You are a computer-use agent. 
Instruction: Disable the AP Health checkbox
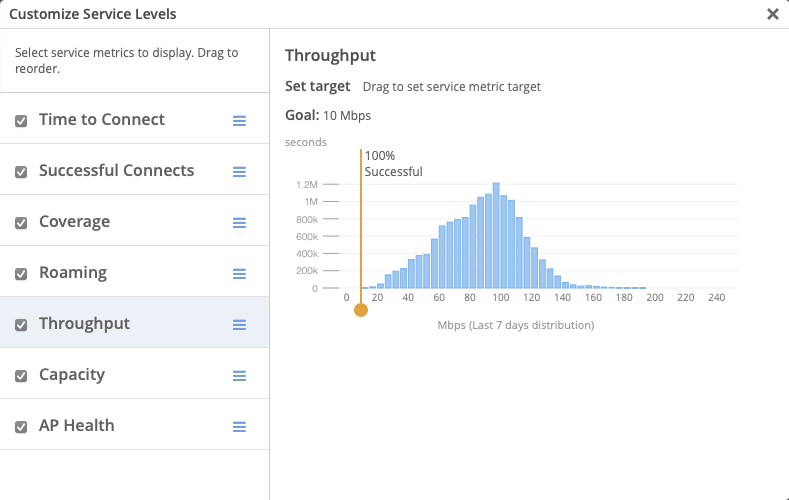click(x=21, y=427)
